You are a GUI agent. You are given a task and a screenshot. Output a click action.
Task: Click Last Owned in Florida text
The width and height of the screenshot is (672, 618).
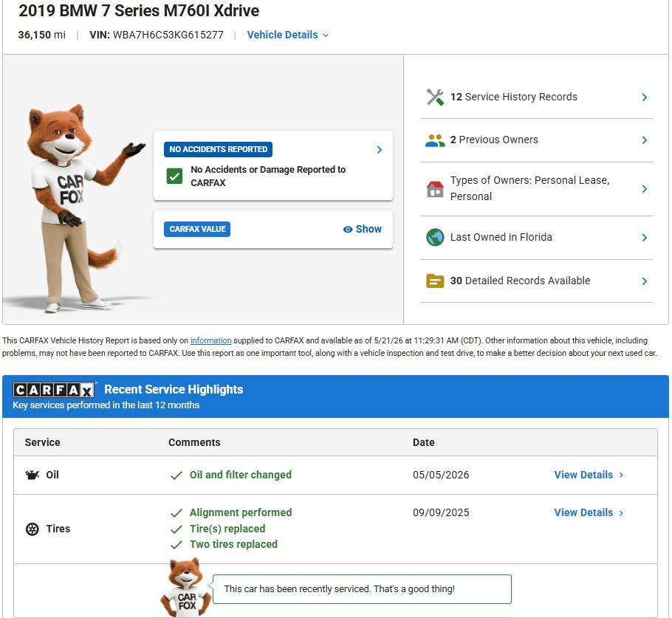click(x=501, y=237)
